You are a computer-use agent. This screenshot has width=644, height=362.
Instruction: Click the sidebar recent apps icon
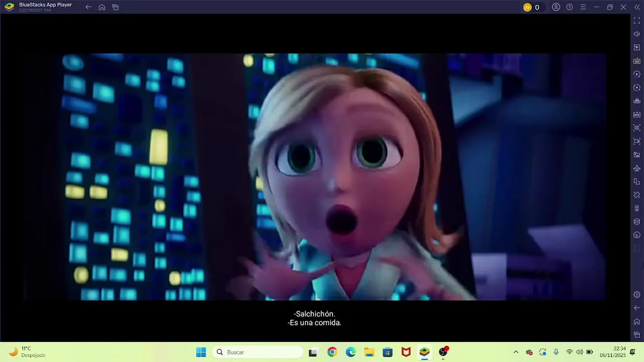coord(637,335)
